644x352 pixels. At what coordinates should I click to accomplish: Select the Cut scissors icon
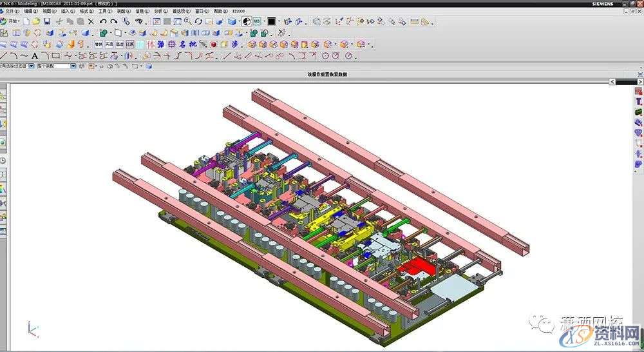coord(59,21)
